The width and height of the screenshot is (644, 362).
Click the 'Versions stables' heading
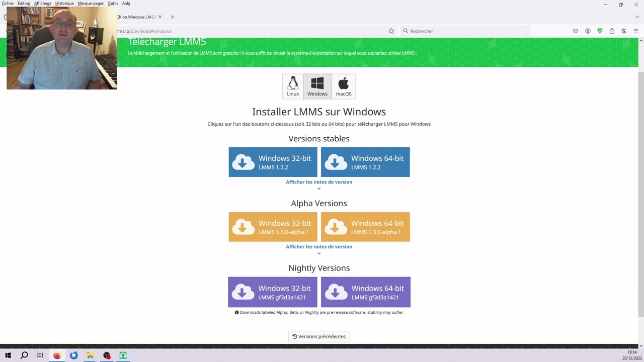[x=319, y=138]
